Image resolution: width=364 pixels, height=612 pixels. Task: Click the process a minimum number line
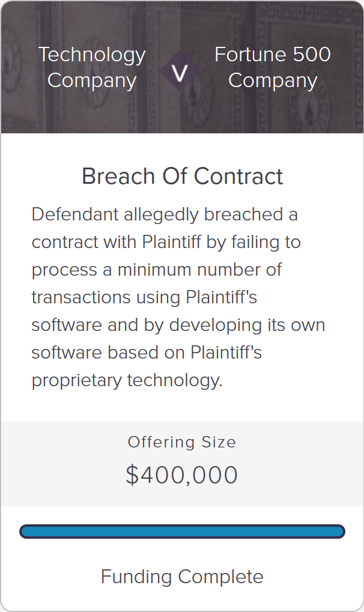point(157,270)
